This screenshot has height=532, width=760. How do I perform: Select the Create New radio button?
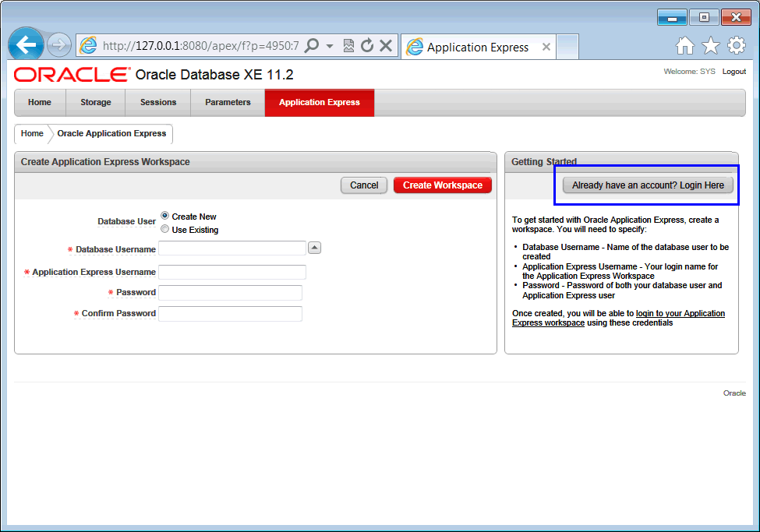tap(165, 216)
